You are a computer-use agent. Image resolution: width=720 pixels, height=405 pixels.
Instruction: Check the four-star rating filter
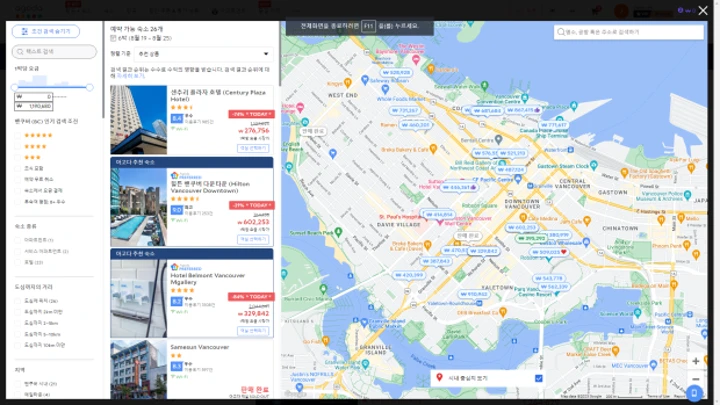pyautogui.click(x=17, y=146)
